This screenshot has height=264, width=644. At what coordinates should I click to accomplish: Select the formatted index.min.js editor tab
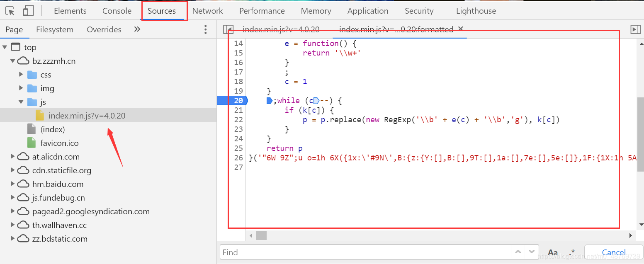click(x=396, y=29)
